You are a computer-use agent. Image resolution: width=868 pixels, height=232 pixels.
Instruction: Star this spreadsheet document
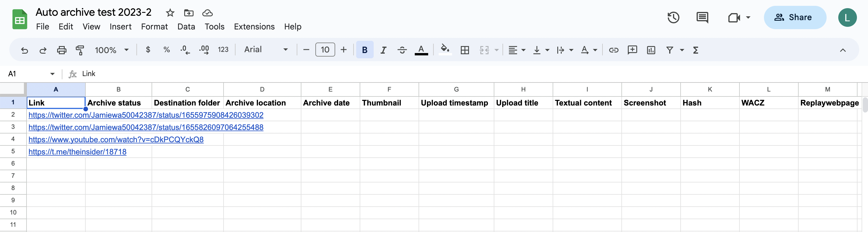[170, 13]
